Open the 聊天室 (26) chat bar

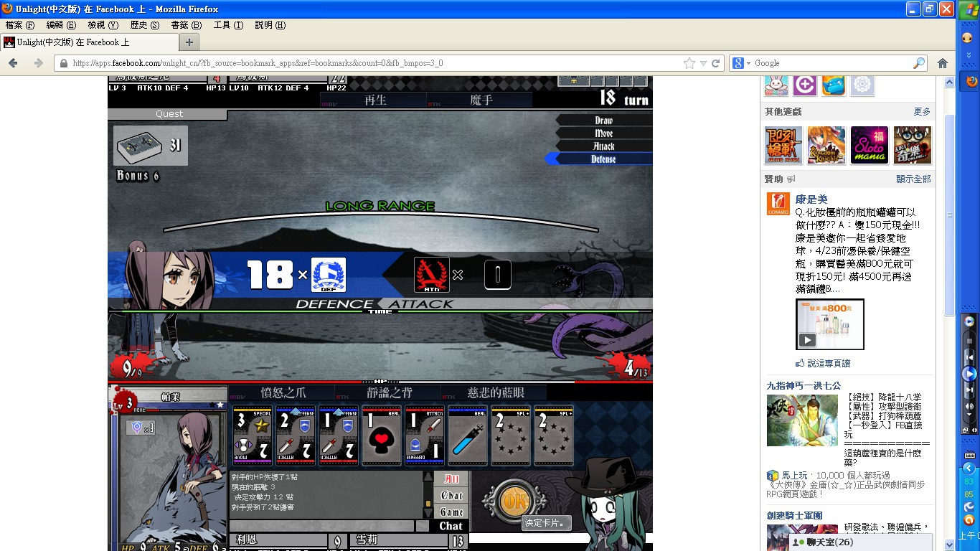(861, 542)
